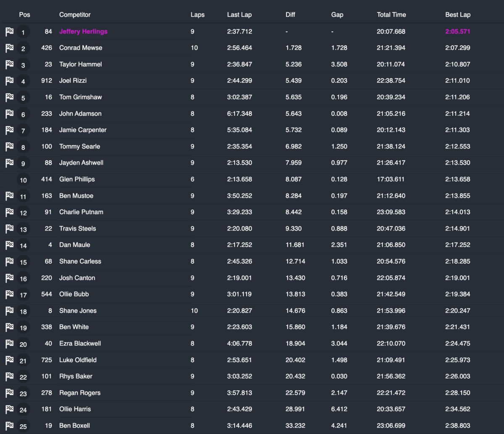Click position 1 circle badge
This screenshot has width=504, height=434.
[23, 32]
